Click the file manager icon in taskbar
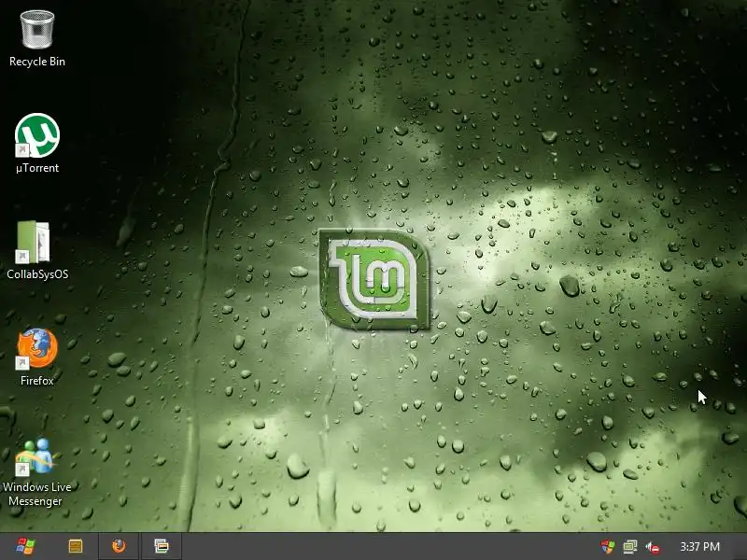This screenshot has height=560, width=747. pyautogui.click(x=76, y=546)
